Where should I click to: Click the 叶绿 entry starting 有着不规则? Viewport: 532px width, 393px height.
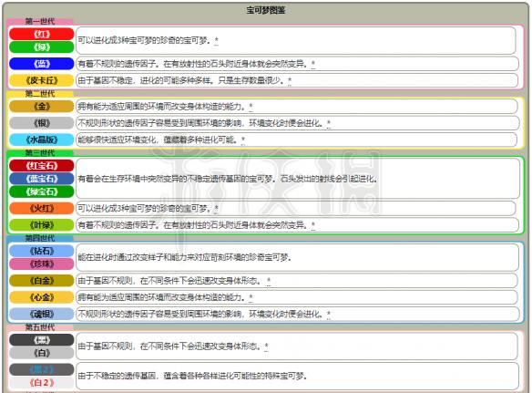(193, 225)
